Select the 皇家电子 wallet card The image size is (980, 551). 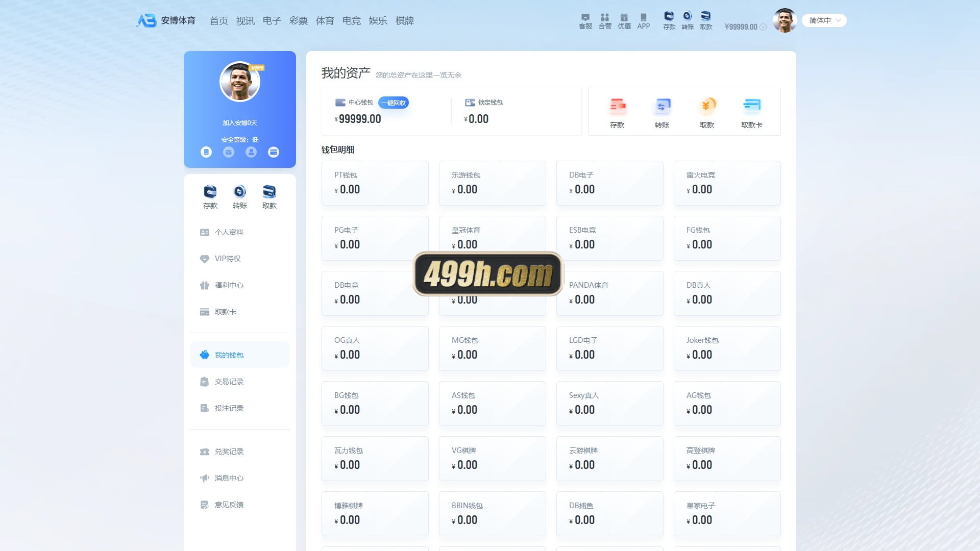727,514
